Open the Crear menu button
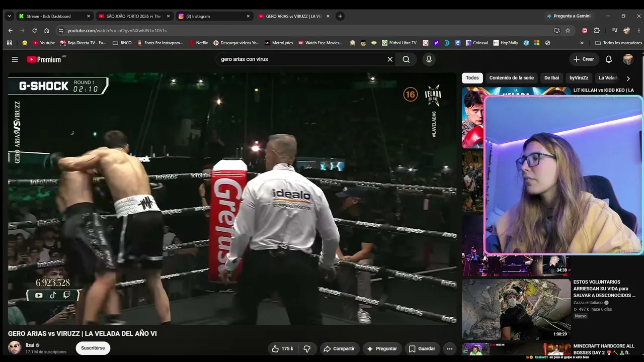This screenshot has height=362, width=644. pyautogui.click(x=584, y=59)
